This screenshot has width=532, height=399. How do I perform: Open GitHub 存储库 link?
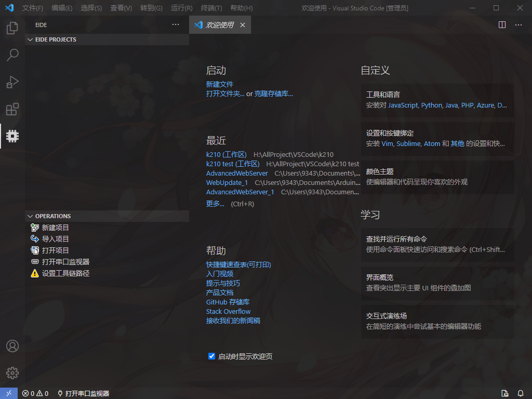[228, 302]
